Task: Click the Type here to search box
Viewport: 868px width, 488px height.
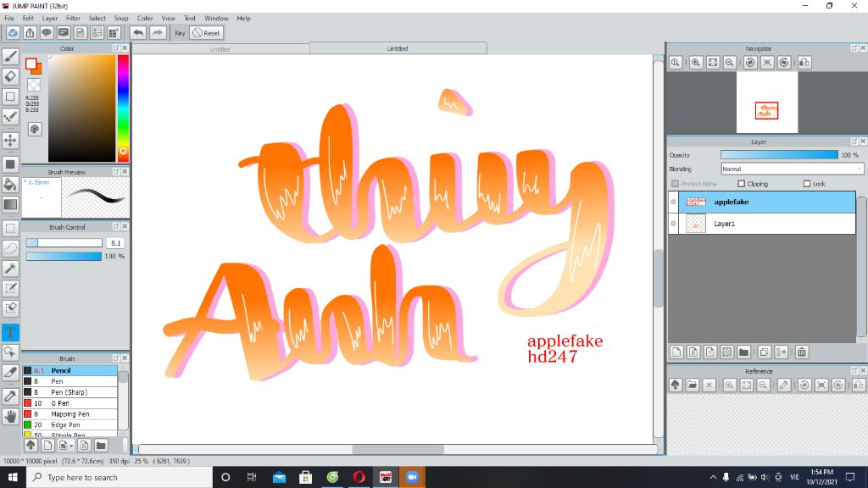Action: tap(119, 477)
